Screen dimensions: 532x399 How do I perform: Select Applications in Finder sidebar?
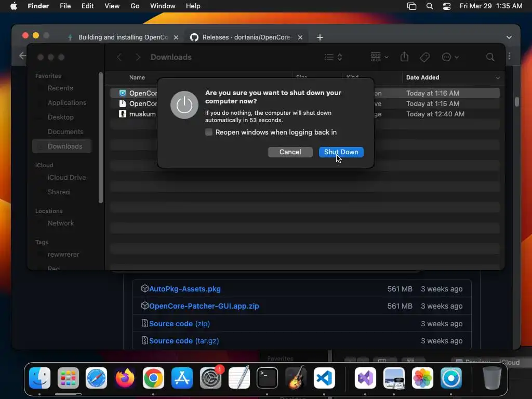67,102
